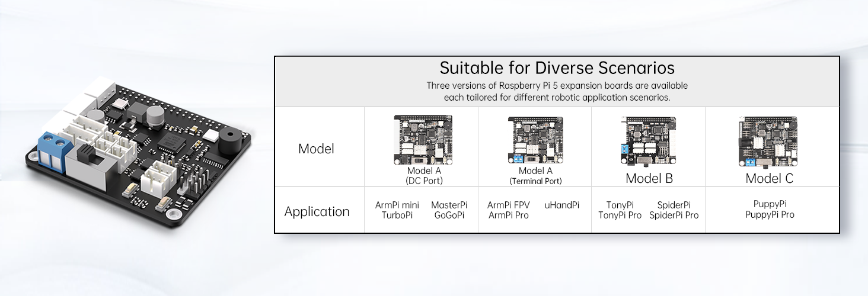The width and height of the screenshot is (868, 296).
Task: Click the "Model C" label
Action: [769, 178]
